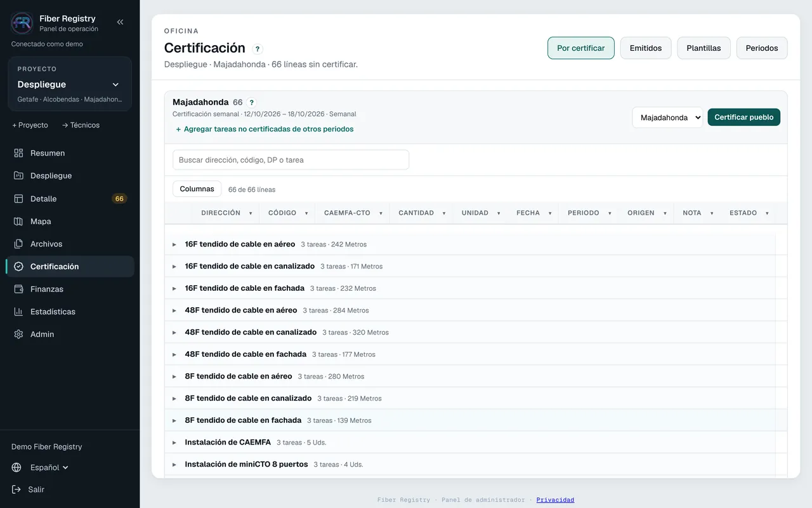Expand 8F tendido de cable en fachada group

coord(174,420)
